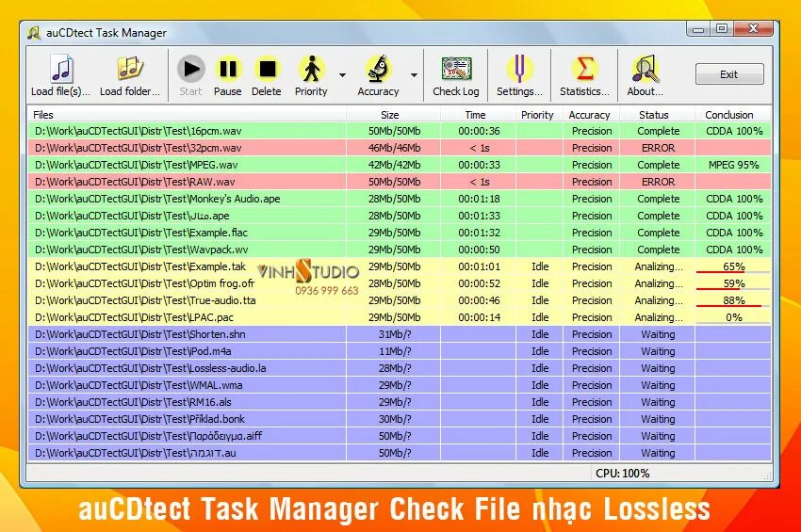This screenshot has width=801, height=532.
Task: Click the Exit button
Action: pyautogui.click(x=729, y=74)
